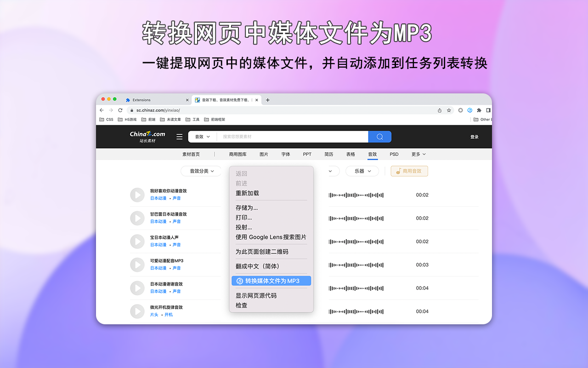
Task: Reload the page using the refresh icon
Action: [120, 110]
